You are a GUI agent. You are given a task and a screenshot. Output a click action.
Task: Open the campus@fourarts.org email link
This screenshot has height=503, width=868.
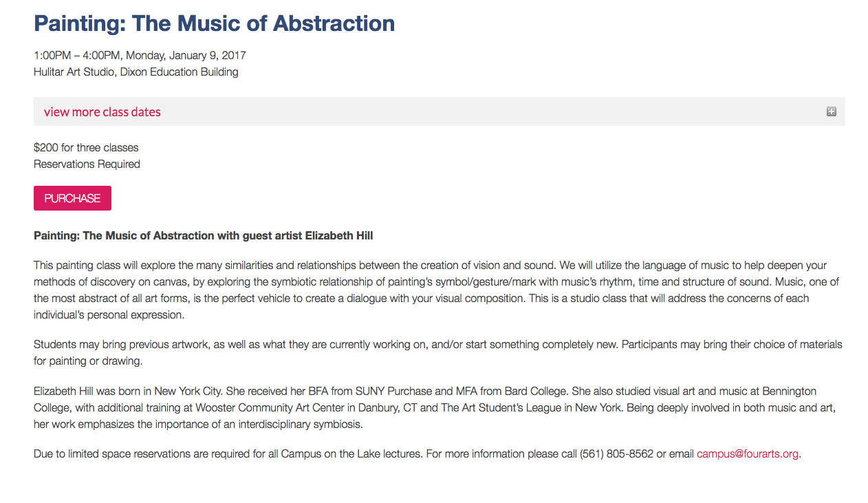[x=748, y=453]
